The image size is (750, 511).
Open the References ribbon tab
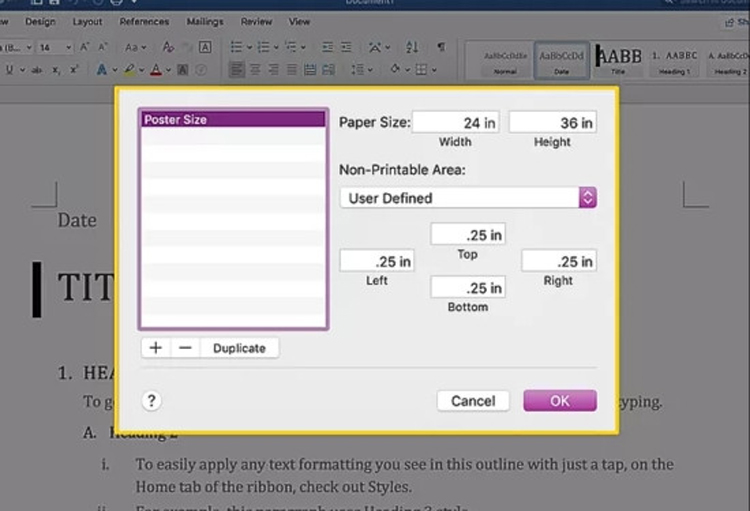(x=144, y=22)
